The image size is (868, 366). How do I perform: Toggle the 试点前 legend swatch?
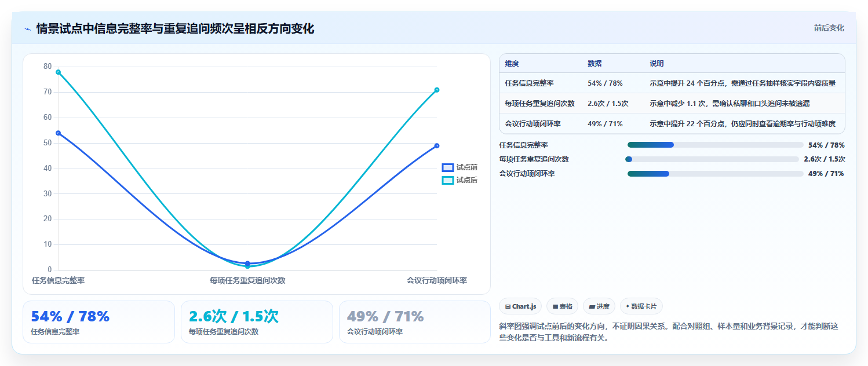(x=447, y=167)
